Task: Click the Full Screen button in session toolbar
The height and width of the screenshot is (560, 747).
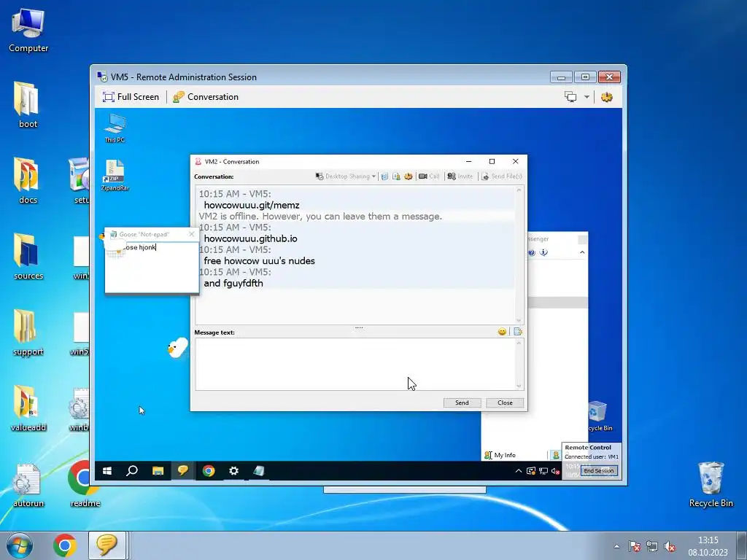Action: (x=131, y=97)
